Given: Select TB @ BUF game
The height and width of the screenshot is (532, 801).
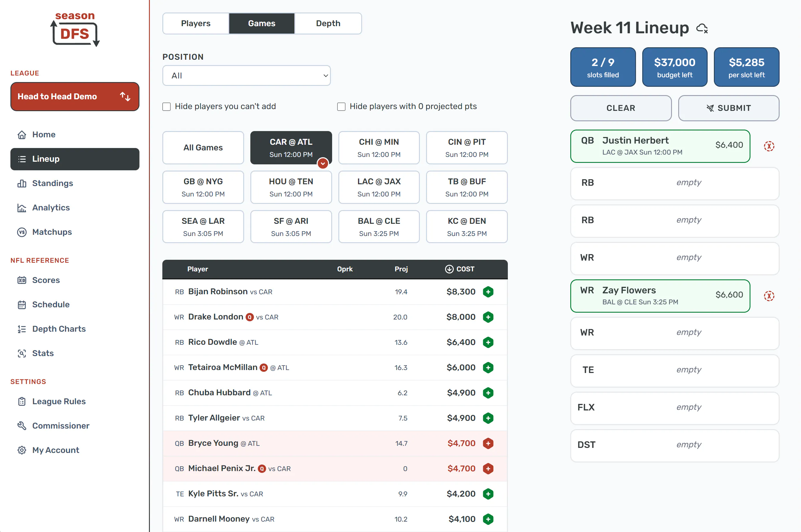Looking at the screenshot, I should point(467,187).
